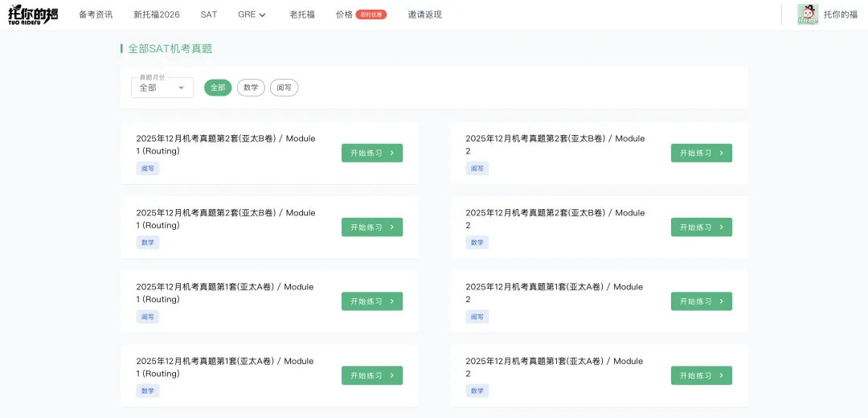Start 亚太B卷 Module 2 阅写 practice
Screen dimensions: 868x418
[x=702, y=153]
